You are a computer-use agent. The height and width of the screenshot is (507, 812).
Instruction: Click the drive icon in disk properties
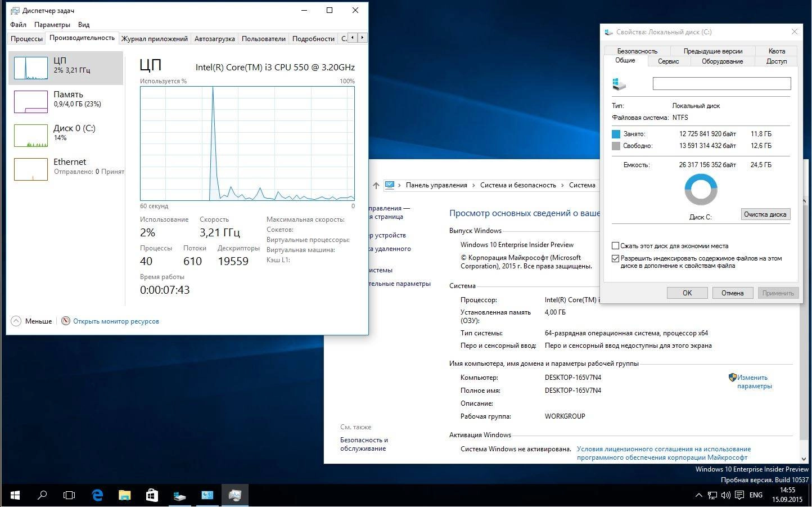(x=619, y=84)
